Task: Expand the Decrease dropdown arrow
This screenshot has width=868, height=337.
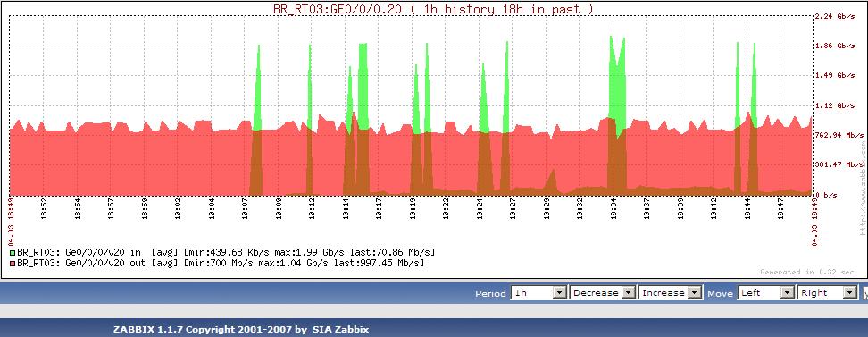Action: coord(629,292)
